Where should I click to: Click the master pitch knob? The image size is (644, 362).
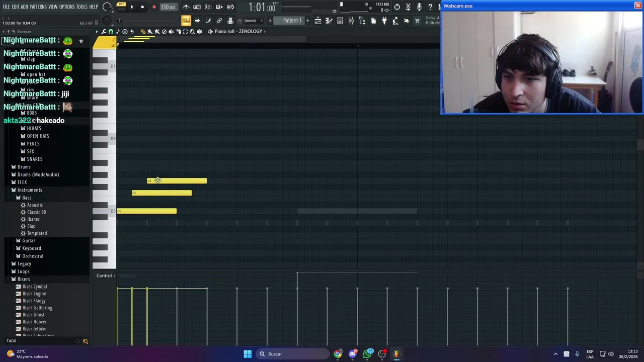coord(107,20)
